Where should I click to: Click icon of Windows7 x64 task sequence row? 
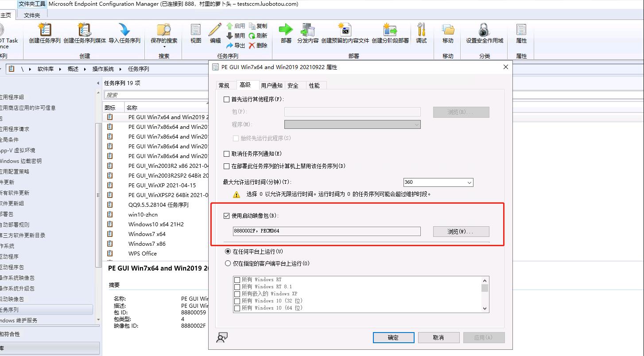click(110, 234)
